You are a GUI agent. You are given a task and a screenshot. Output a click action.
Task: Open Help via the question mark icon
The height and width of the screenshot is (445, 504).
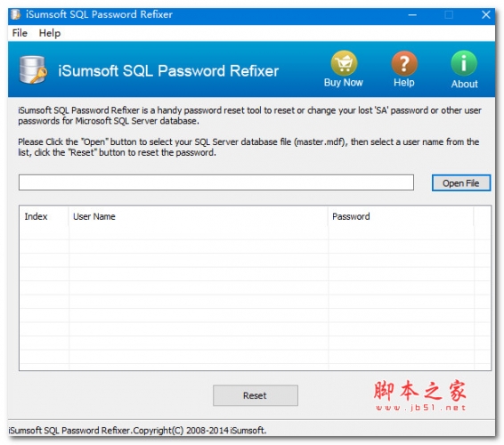click(404, 63)
